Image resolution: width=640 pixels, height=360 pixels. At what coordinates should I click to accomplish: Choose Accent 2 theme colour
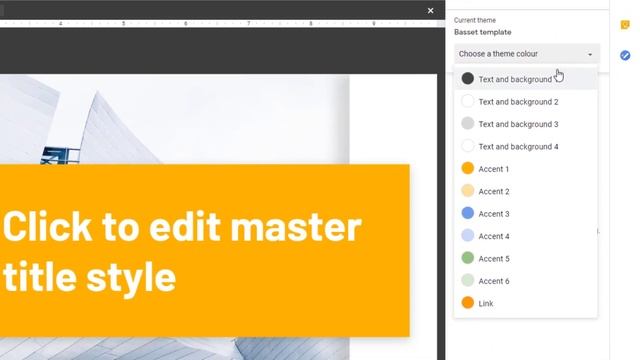pyautogui.click(x=526, y=191)
